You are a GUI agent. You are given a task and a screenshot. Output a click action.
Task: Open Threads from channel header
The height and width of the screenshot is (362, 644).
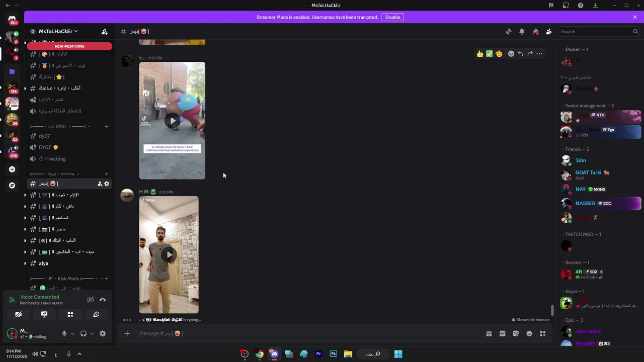click(x=508, y=31)
